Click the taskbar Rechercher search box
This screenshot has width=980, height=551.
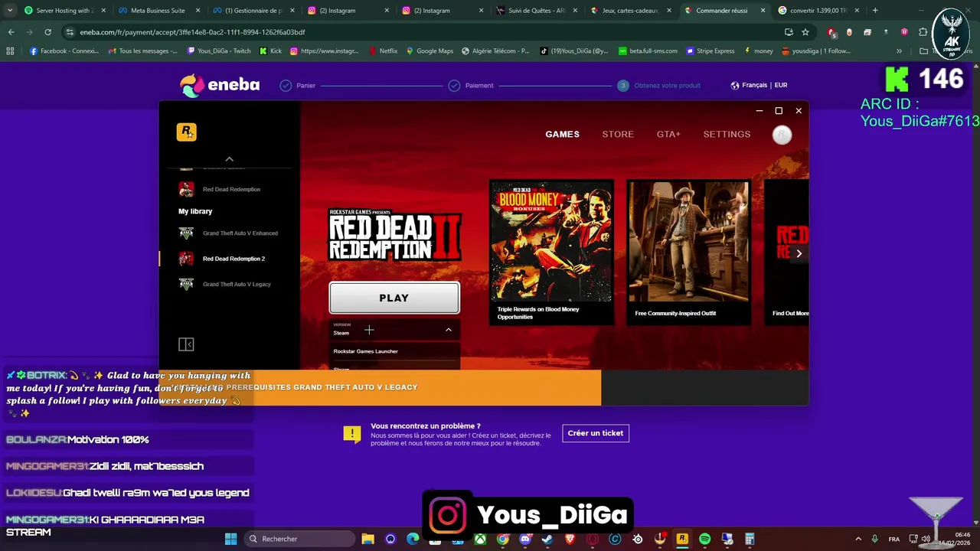(x=299, y=539)
